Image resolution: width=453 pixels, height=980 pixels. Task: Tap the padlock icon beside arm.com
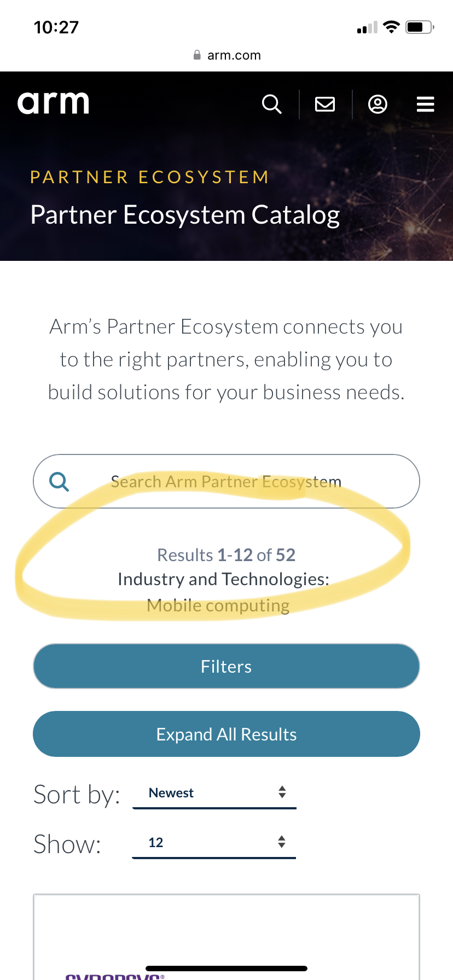pos(197,55)
